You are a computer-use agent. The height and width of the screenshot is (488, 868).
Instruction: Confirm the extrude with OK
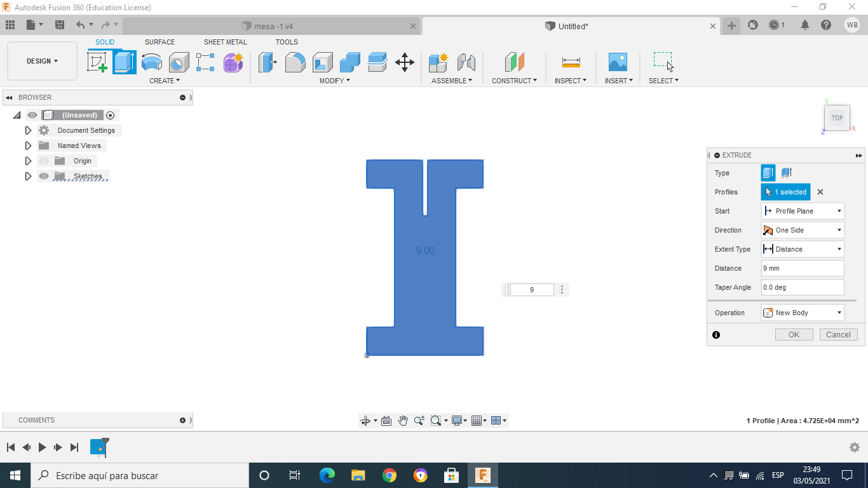(794, 335)
